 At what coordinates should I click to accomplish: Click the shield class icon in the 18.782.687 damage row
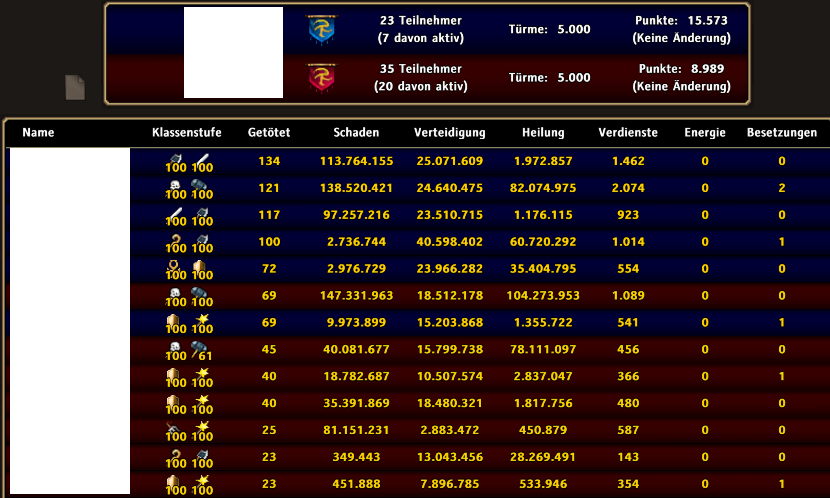pos(173,374)
